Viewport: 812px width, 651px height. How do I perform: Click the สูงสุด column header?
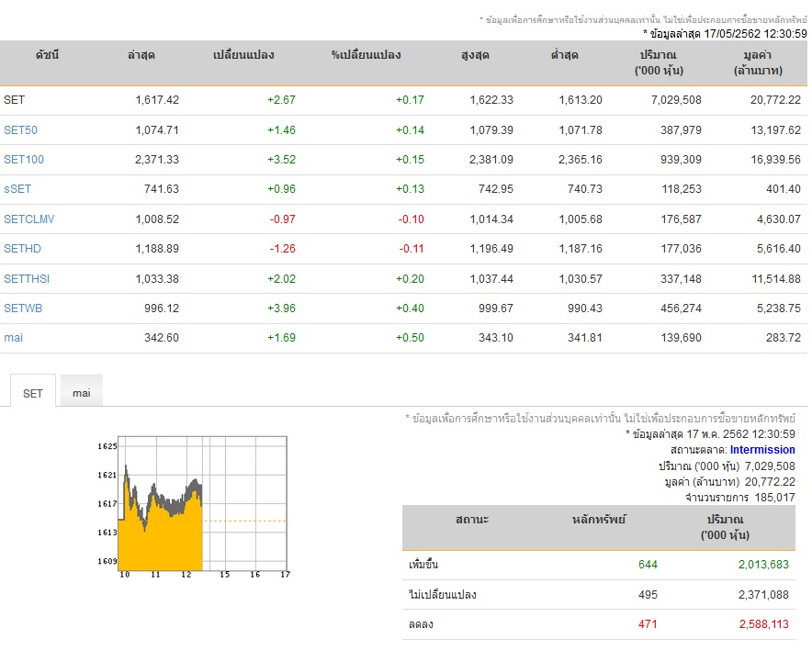(x=475, y=55)
